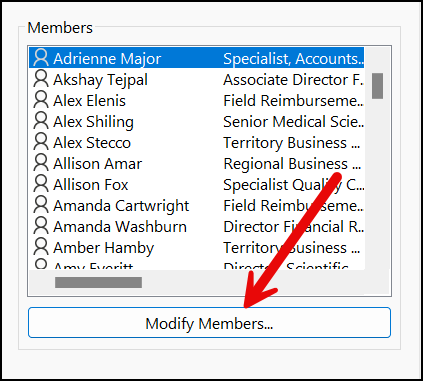The width and height of the screenshot is (423, 381).
Task: Pick the partially visible Amy Everitt row
Action: point(197,265)
